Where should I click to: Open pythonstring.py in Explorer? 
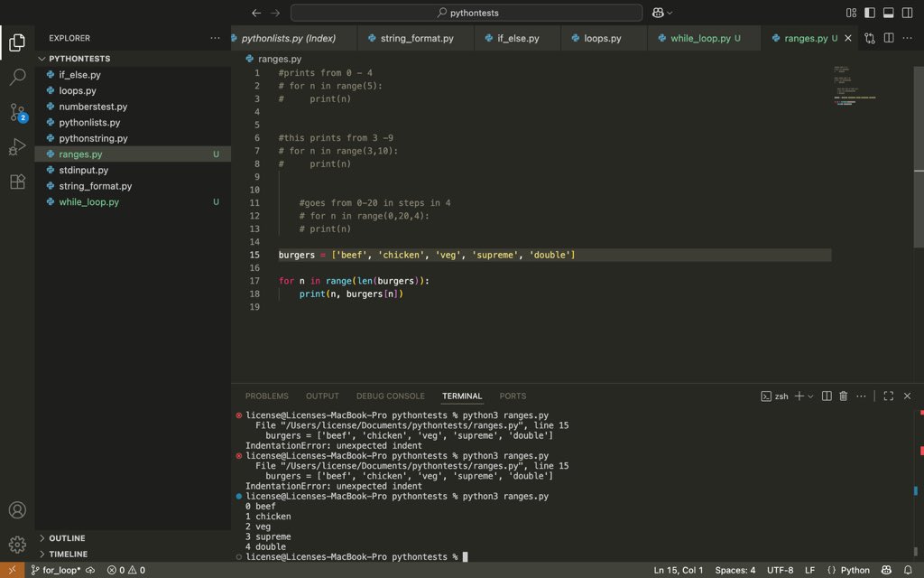(134, 138)
